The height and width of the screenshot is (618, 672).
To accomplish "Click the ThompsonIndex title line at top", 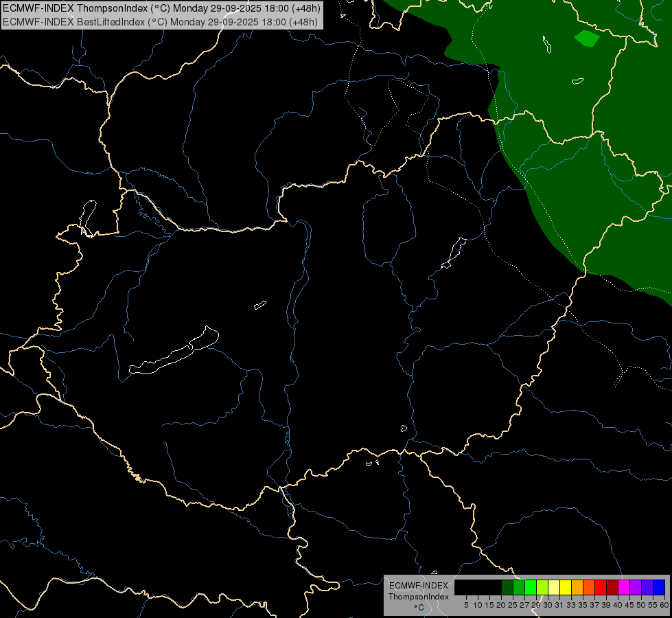I will point(161,8).
